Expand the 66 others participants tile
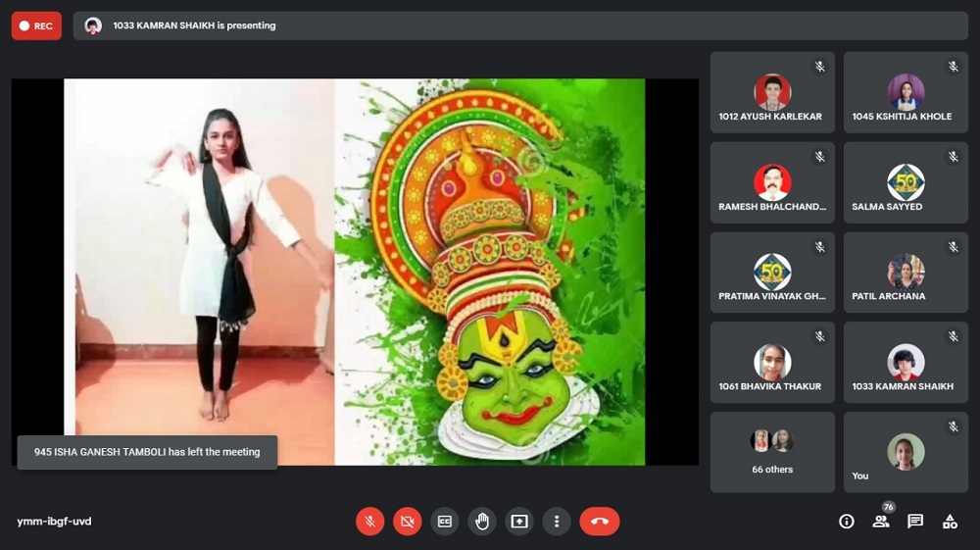The width and height of the screenshot is (980, 550). [771, 451]
